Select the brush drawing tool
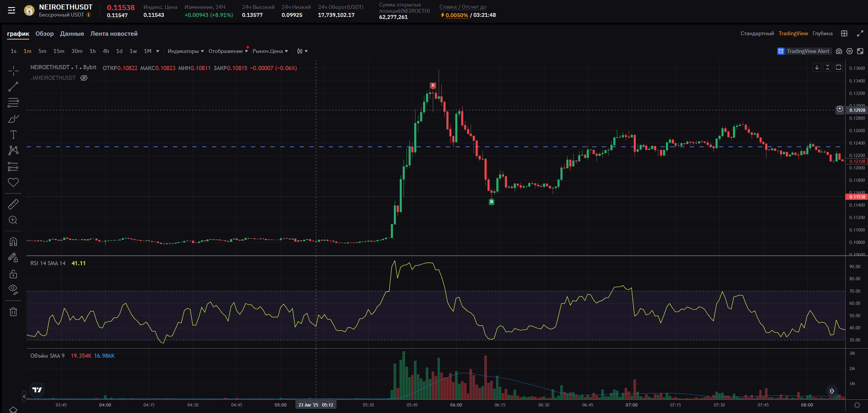 tap(13, 119)
